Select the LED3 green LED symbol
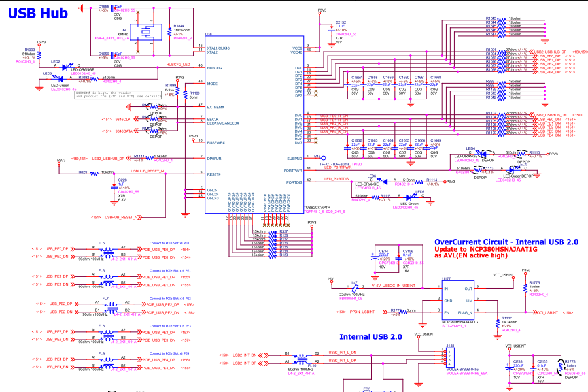The image size is (588, 392). click(x=59, y=79)
